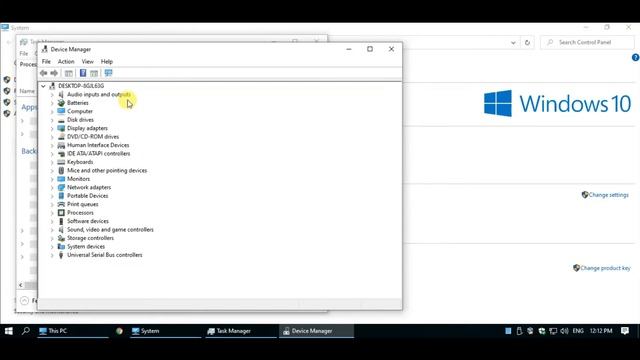Click the blue Help toolbar icon
The image size is (640, 360).
click(83, 73)
